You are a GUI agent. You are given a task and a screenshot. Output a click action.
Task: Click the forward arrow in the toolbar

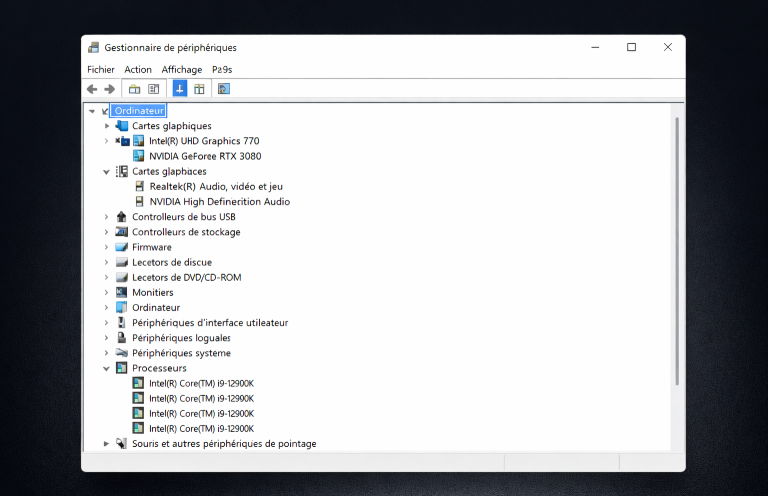[x=110, y=89]
